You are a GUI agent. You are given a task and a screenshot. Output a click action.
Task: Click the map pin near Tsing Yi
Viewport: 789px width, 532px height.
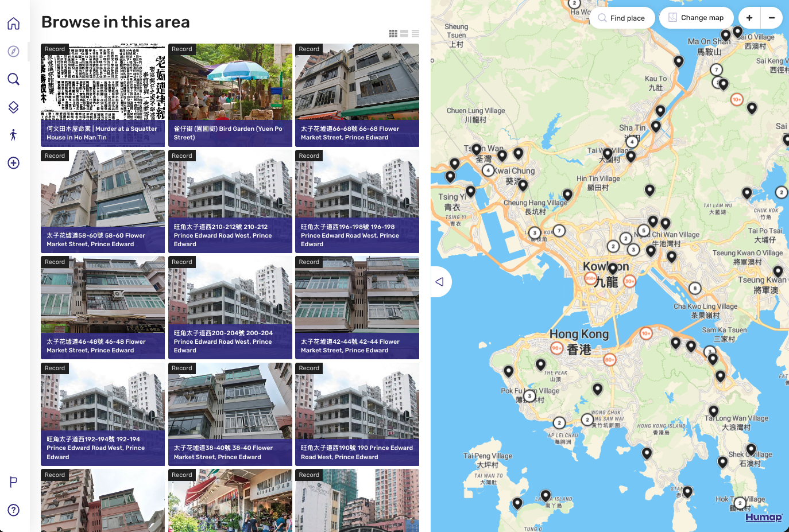(x=470, y=191)
